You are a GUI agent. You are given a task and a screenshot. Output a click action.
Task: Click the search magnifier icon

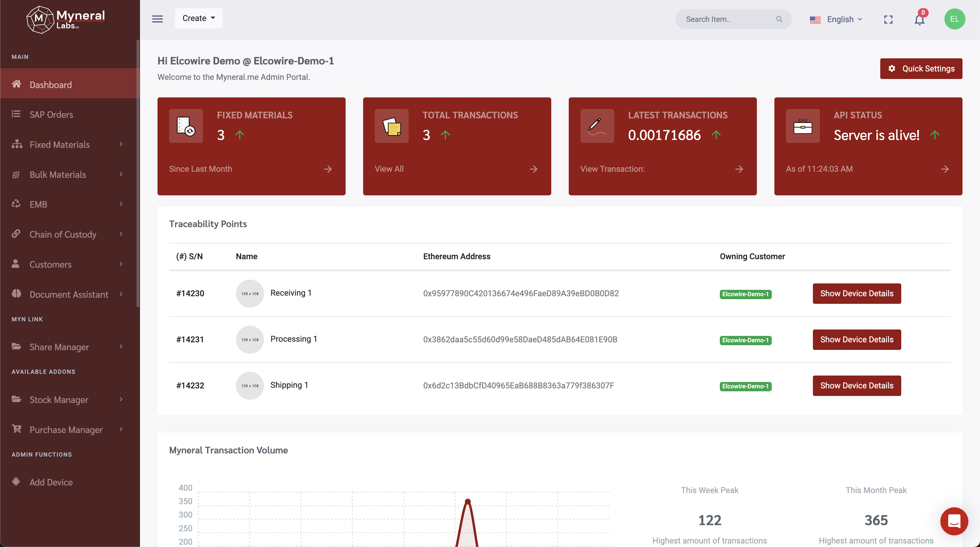coord(779,20)
